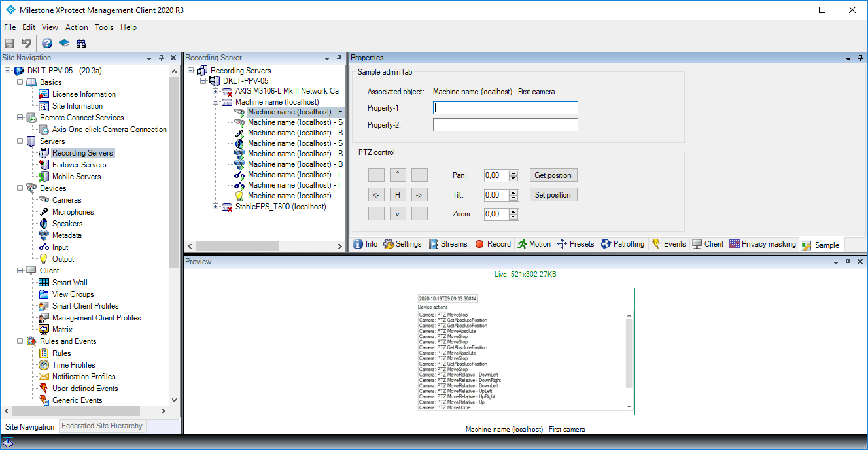The width and height of the screenshot is (868, 450).
Task: Open the Presets tab
Action: coord(576,244)
